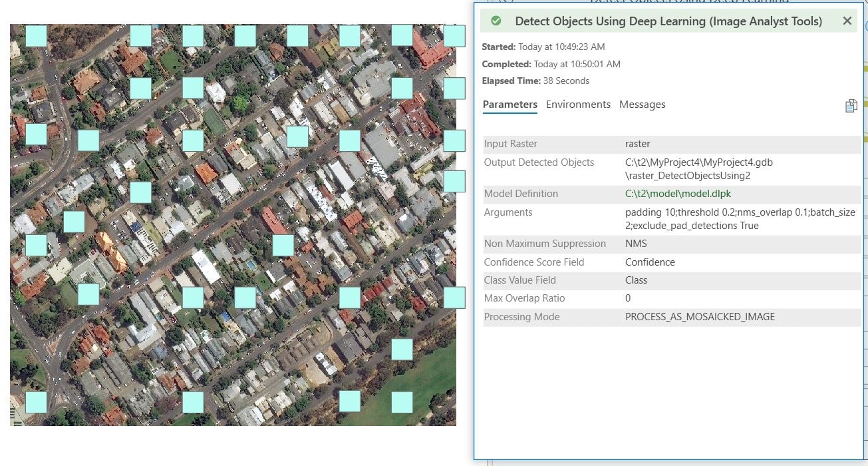This screenshot has height=466, width=868.
Task: Click the popup title Detect Objects Using Deep Learning
Action: pyautogui.click(x=668, y=21)
